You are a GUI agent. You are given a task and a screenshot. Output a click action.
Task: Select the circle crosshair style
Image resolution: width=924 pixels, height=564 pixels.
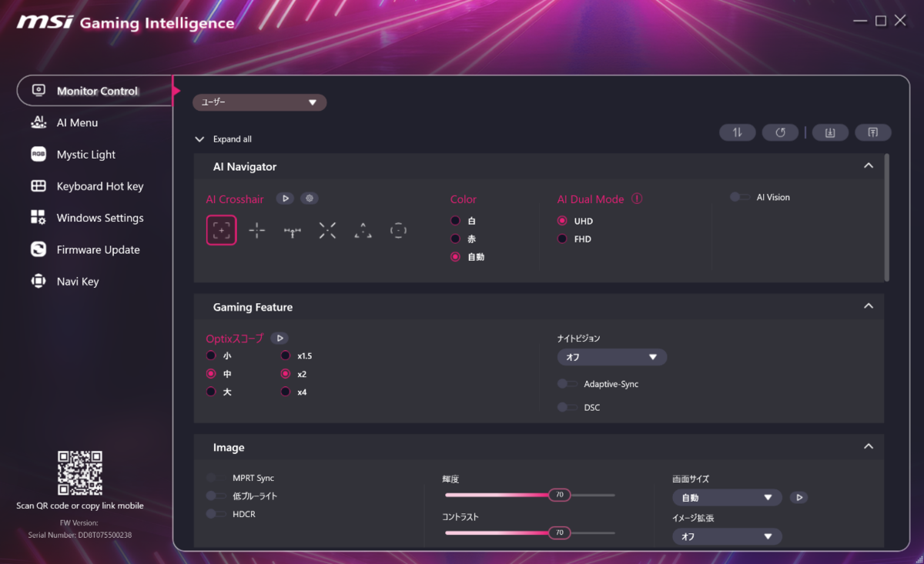(398, 230)
